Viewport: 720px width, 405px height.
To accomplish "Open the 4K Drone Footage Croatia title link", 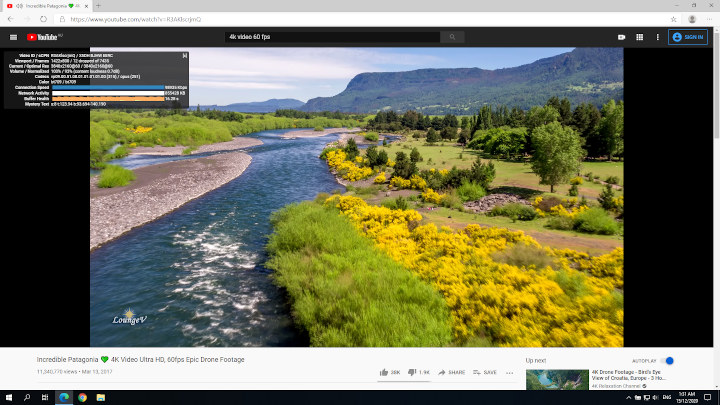I will point(628,375).
